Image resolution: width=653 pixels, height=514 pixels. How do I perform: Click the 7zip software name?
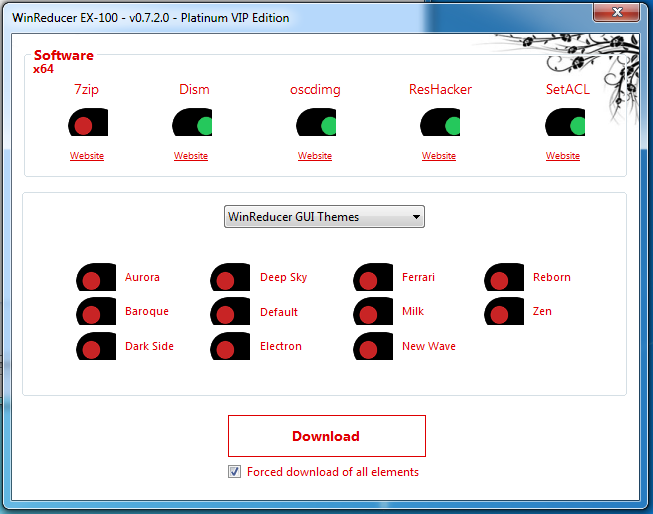coord(87,90)
